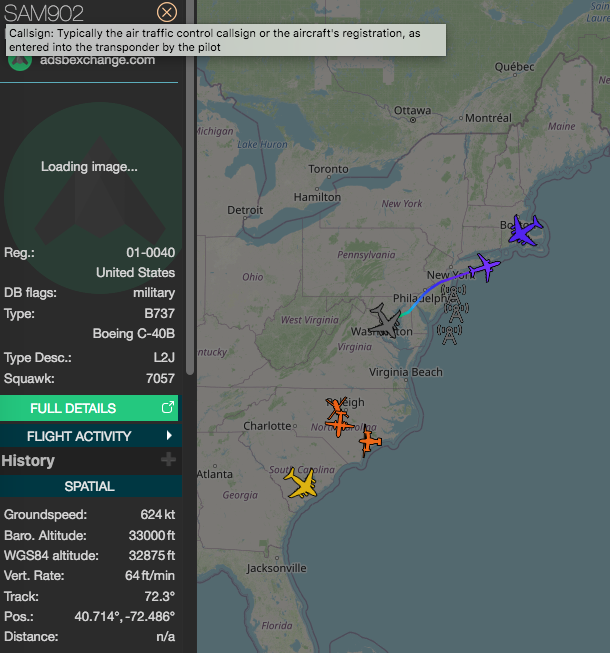Image resolution: width=610 pixels, height=653 pixels.
Task: Select the gray aircraft icon near Washington
Action: (386, 321)
